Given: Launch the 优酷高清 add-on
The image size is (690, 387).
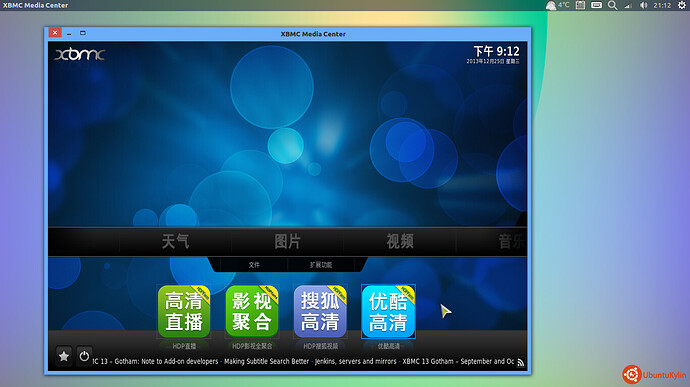Looking at the screenshot, I should [x=388, y=312].
